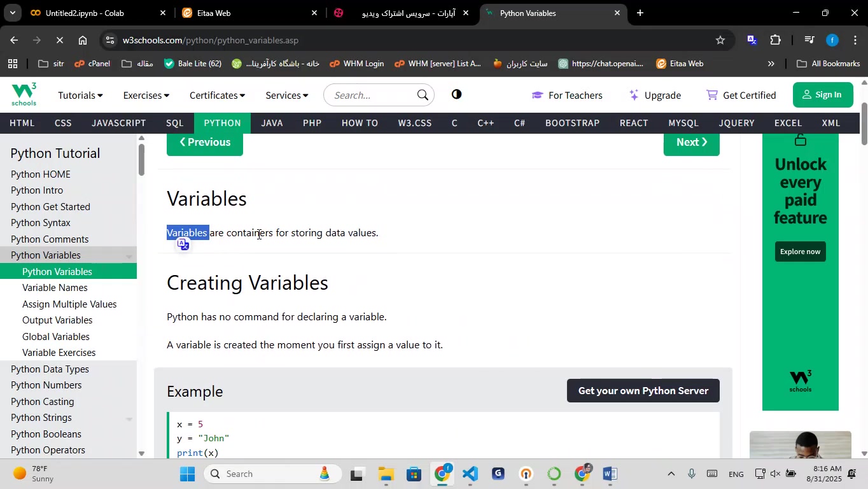Close the Eitaa Web tab
Screen dimensions: 868x489
(x=314, y=13)
